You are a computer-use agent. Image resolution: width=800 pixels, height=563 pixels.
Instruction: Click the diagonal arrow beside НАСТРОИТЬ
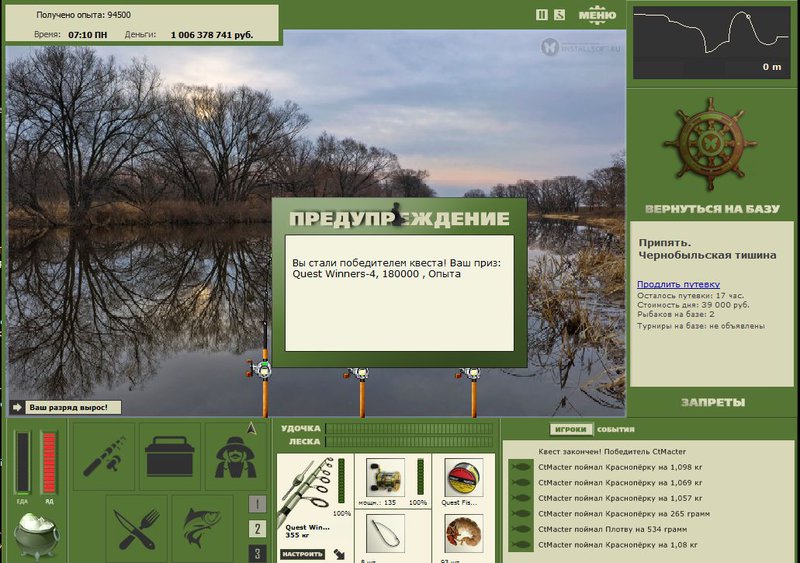click(339, 554)
